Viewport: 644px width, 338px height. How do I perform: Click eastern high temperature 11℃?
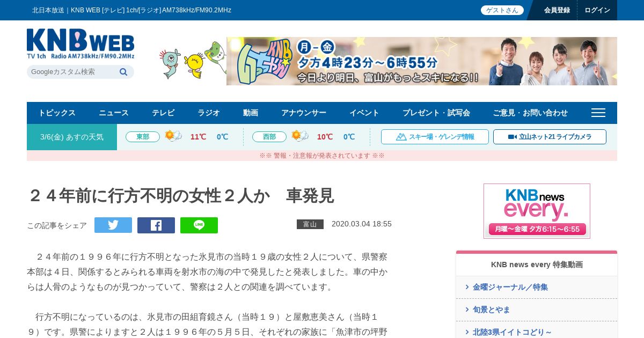pyautogui.click(x=198, y=137)
